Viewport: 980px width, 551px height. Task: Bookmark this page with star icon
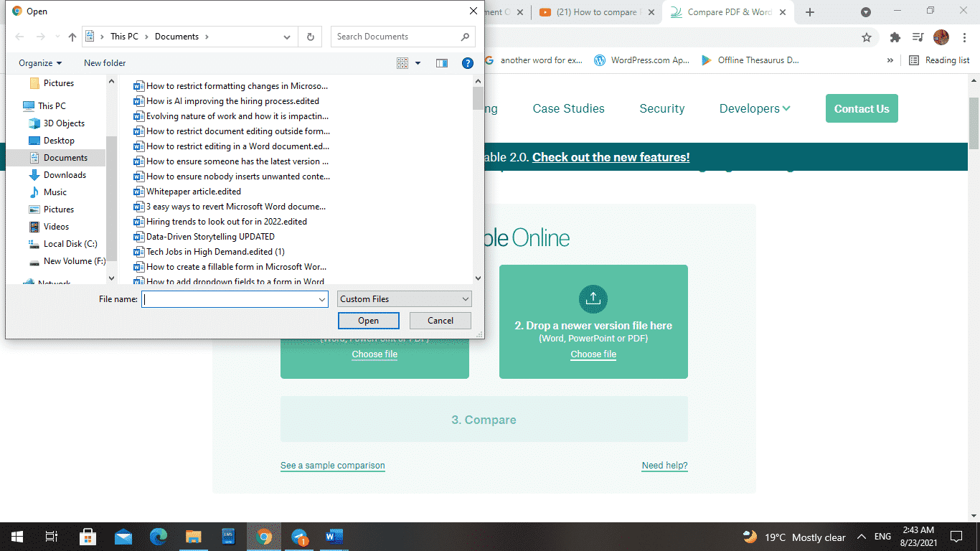pyautogui.click(x=867, y=37)
